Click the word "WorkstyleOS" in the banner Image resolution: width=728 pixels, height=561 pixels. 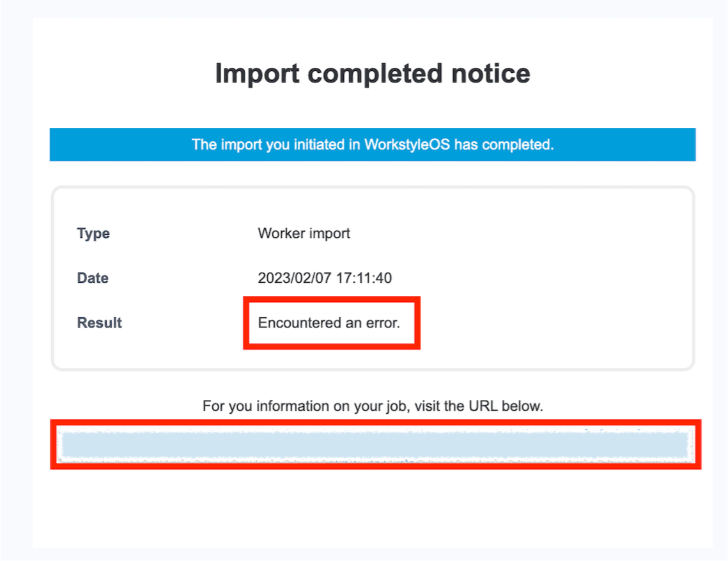click(x=407, y=145)
